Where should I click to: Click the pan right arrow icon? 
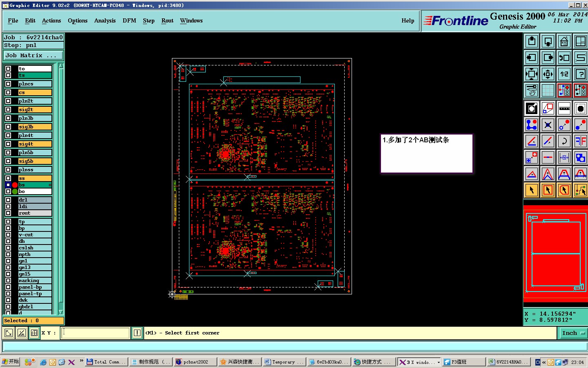pos(548,58)
